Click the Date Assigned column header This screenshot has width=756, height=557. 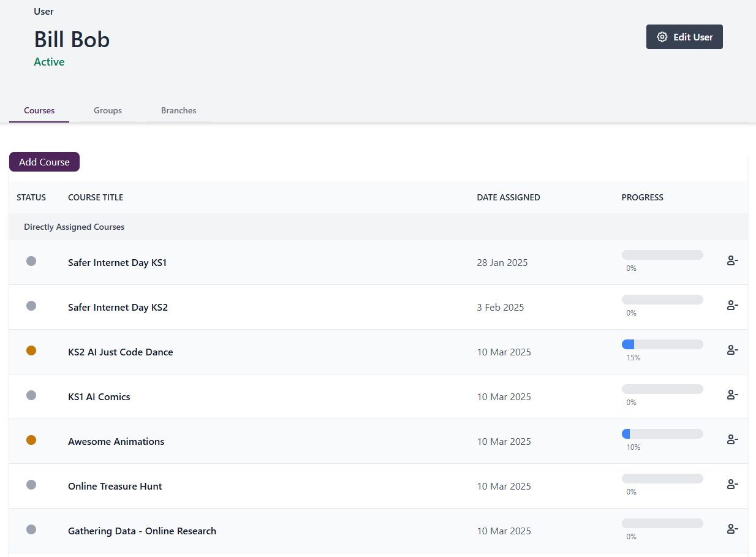pyautogui.click(x=508, y=197)
